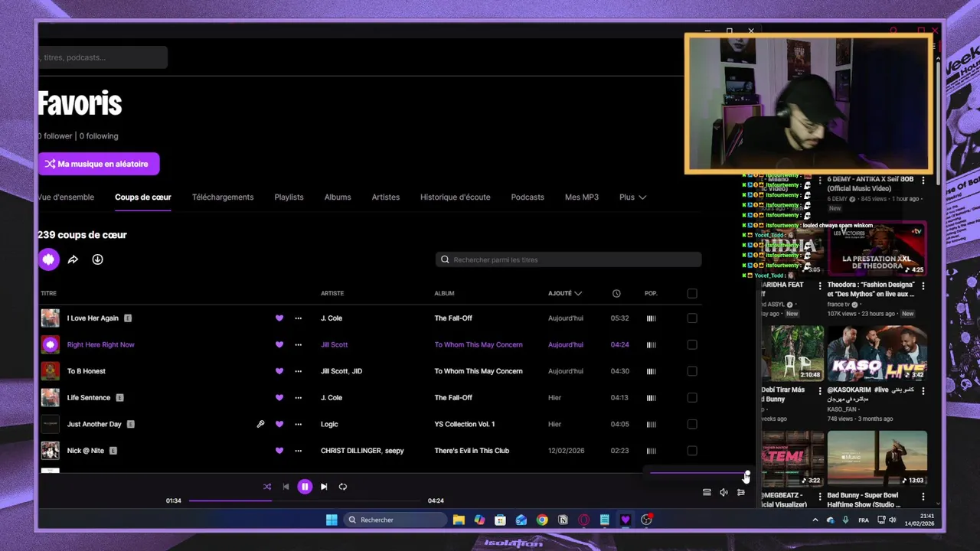This screenshot has width=980, height=551.
Task: Remove To B Honest from favorites heart
Action: [x=279, y=371]
